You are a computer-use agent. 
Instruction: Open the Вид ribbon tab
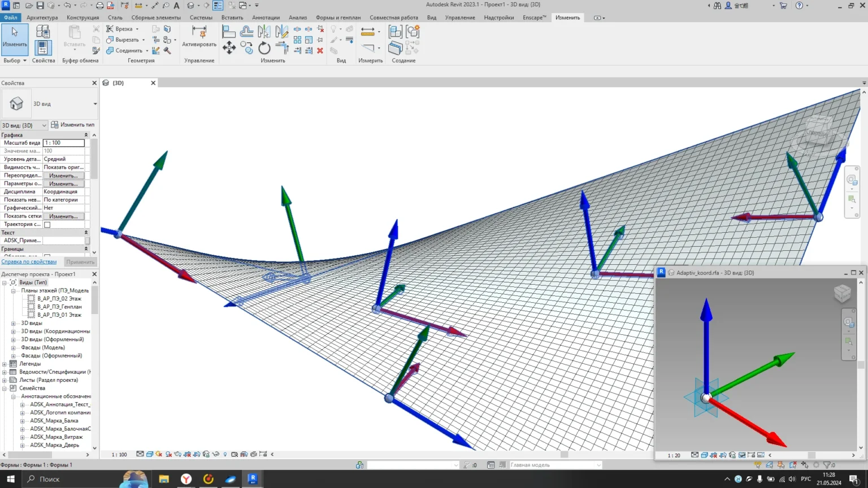pos(431,18)
